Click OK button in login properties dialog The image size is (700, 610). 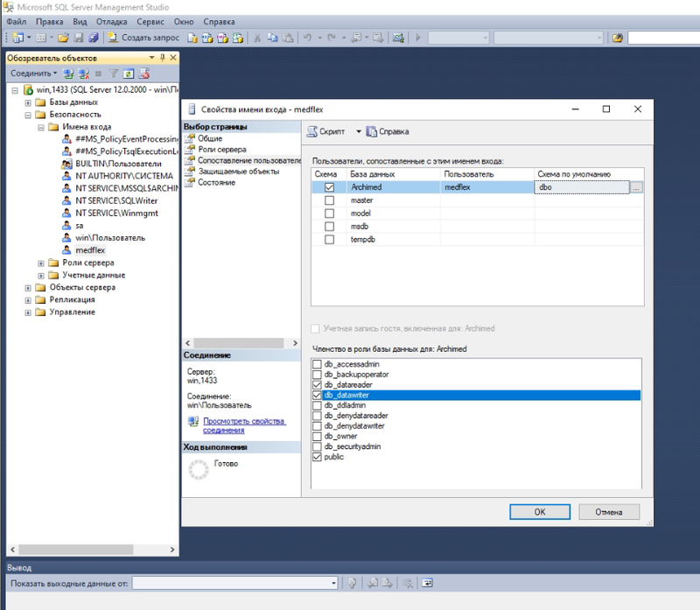click(540, 512)
